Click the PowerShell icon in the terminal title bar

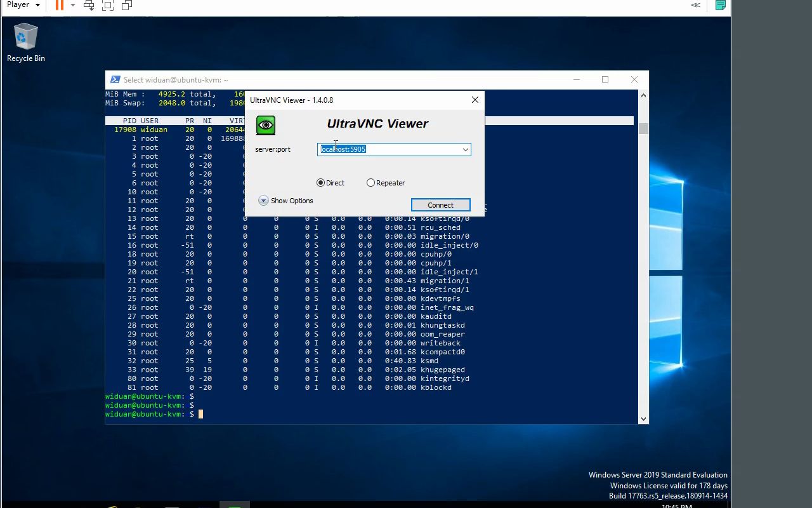click(x=115, y=79)
